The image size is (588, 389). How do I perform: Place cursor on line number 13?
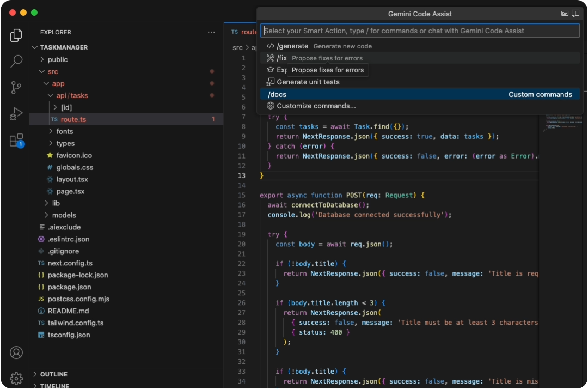coord(242,175)
